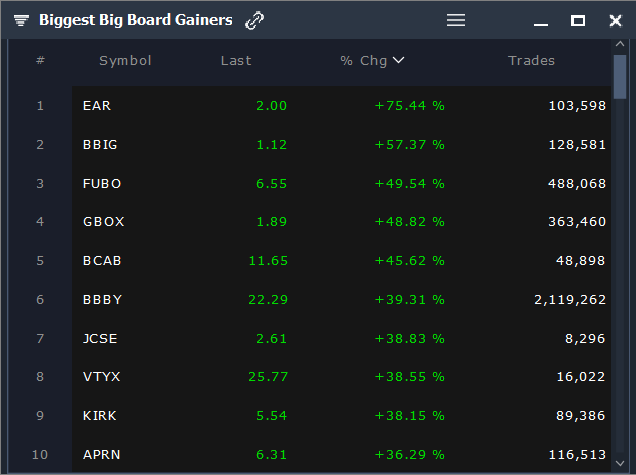The width and height of the screenshot is (636, 475).
Task: Click the scrollbar up arrow
Action: (620, 44)
